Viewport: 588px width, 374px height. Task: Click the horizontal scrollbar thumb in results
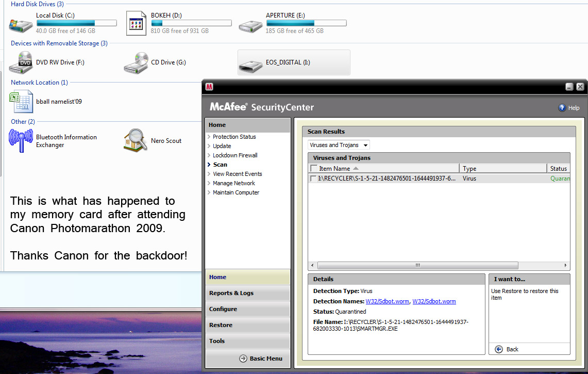[x=418, y=266]
